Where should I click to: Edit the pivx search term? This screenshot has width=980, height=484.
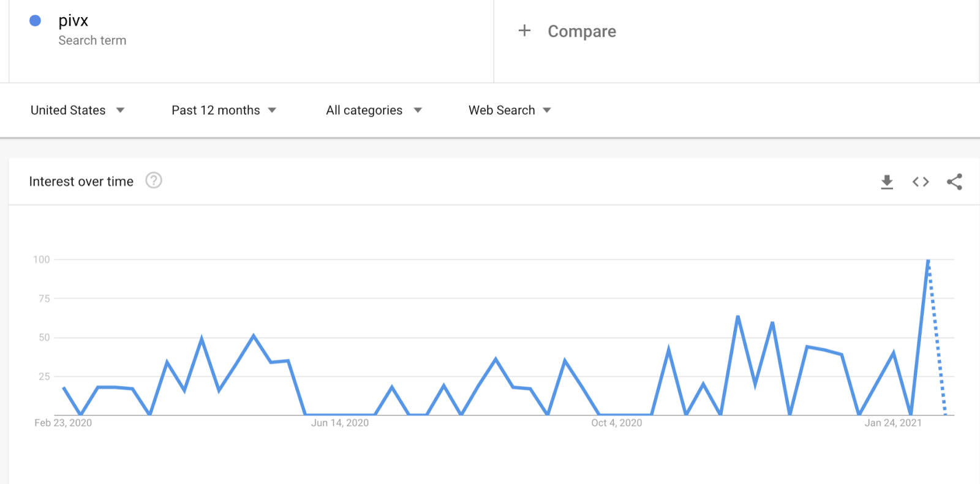(73, 21)
